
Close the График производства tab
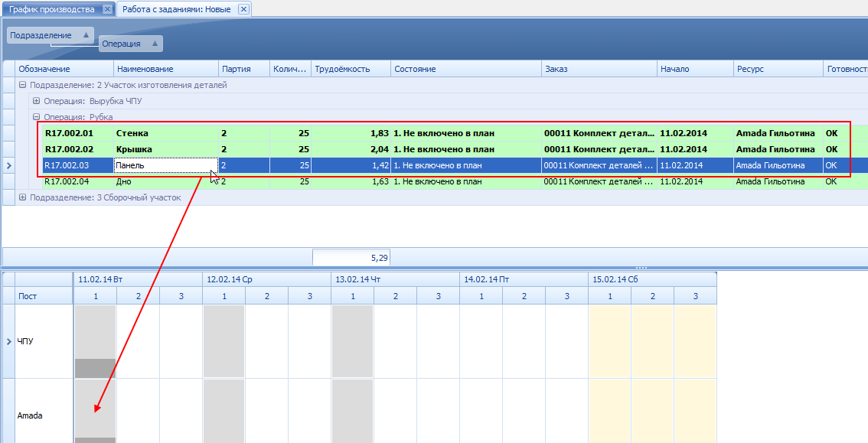(x=107, y=9)
